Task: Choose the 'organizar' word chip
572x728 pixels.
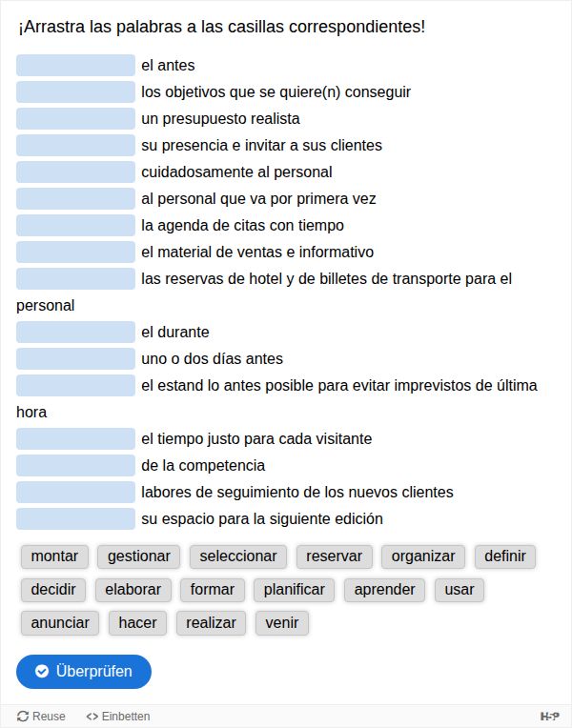Action: click(423, 556)
